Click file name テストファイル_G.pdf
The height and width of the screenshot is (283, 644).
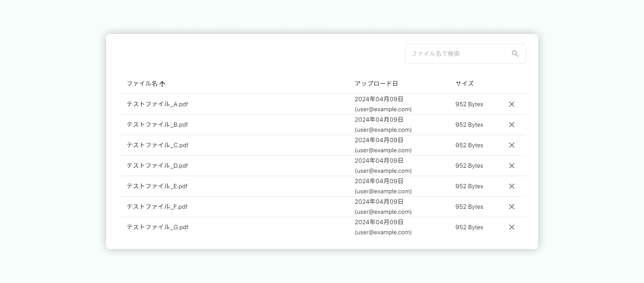[x=157, y=227]
